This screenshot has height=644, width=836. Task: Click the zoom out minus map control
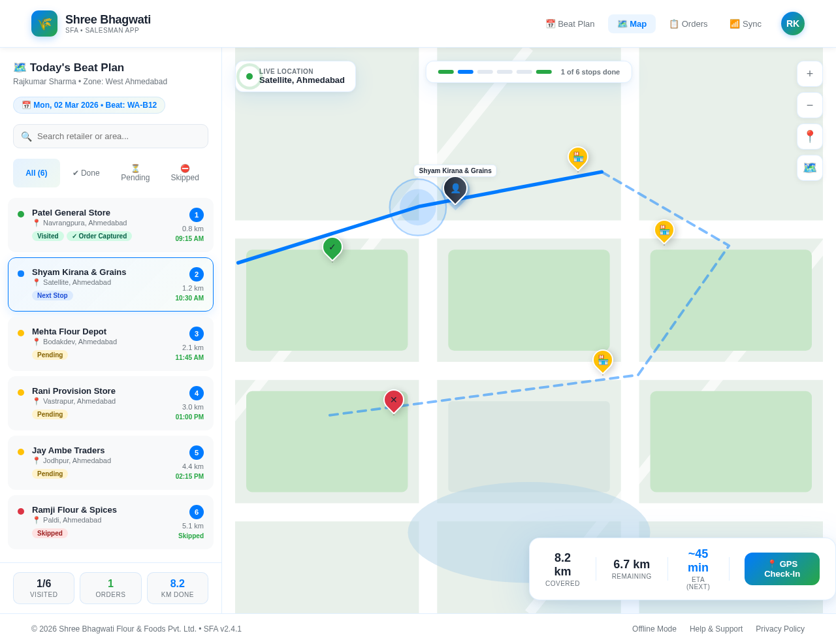pyautogui.click(x=809, y=105)
